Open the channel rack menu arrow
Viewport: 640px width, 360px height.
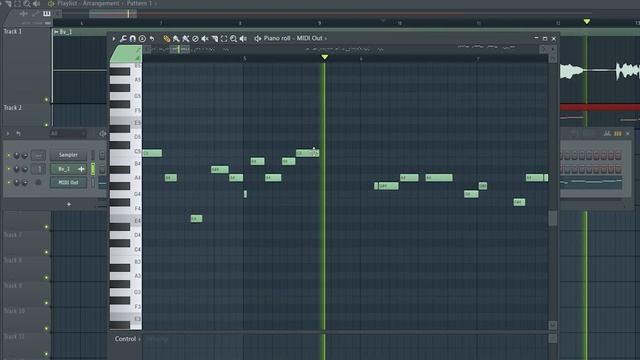[8, 133]
